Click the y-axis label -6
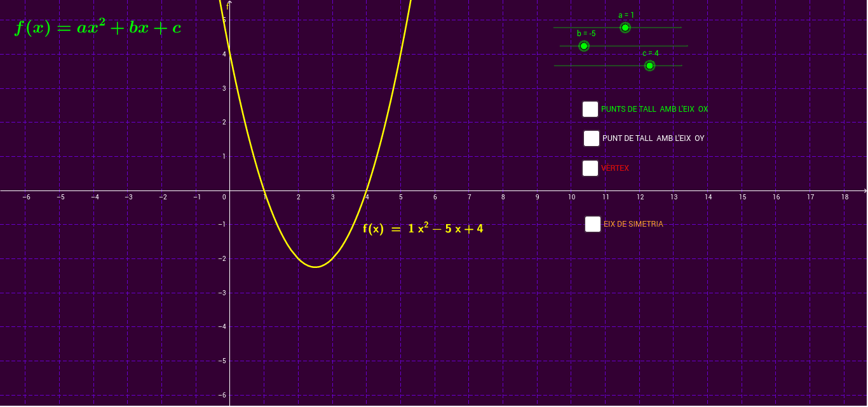868x407 pixels. tap(222, 395)
